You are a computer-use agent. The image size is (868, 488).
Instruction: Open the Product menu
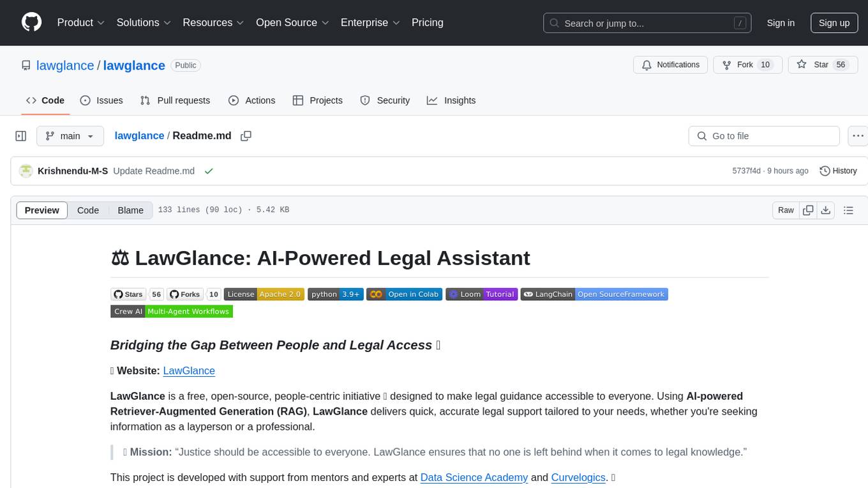pyautogui.click(x=81, y=22)
